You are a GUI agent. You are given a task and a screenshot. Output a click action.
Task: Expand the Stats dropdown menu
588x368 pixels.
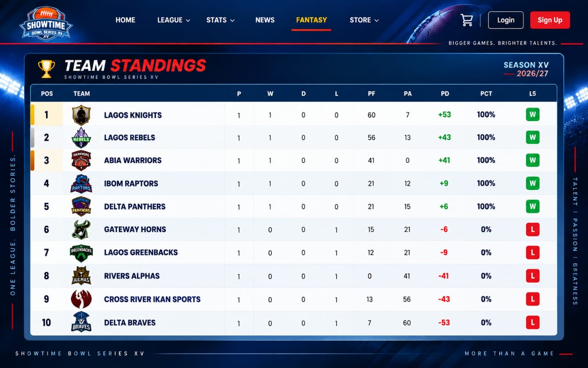[220, 20]
